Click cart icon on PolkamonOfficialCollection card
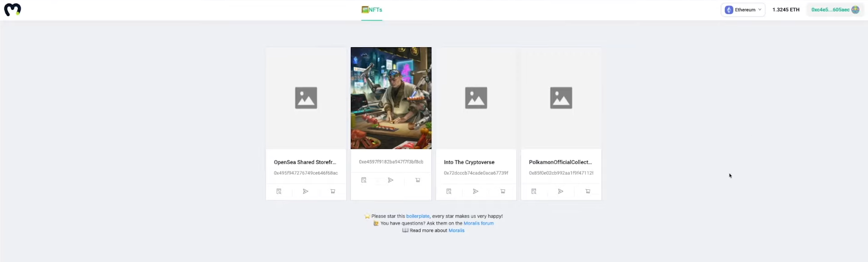The width and height of the screenshot is (868, 262). tap(588, 191)
